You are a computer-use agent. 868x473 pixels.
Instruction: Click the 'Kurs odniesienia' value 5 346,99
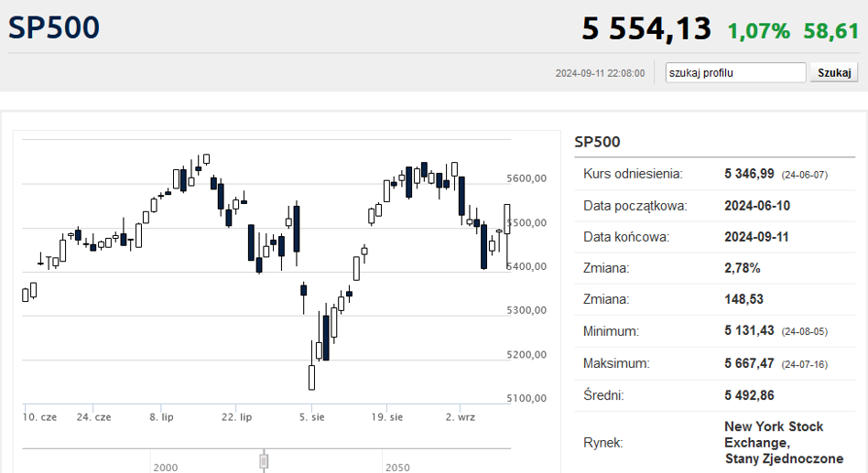click(749, 174)
